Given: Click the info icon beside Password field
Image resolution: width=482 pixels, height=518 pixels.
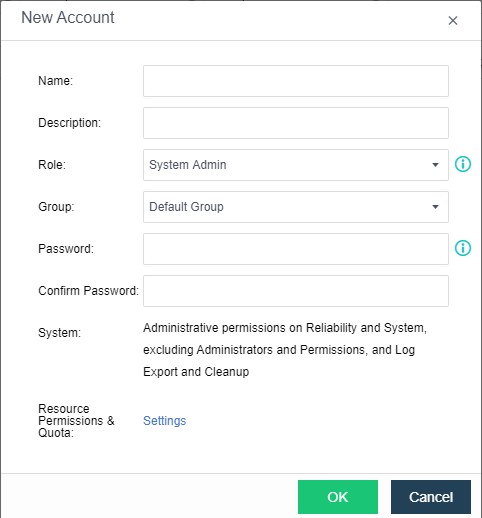Looking at the screenshot, I should 463,248.
